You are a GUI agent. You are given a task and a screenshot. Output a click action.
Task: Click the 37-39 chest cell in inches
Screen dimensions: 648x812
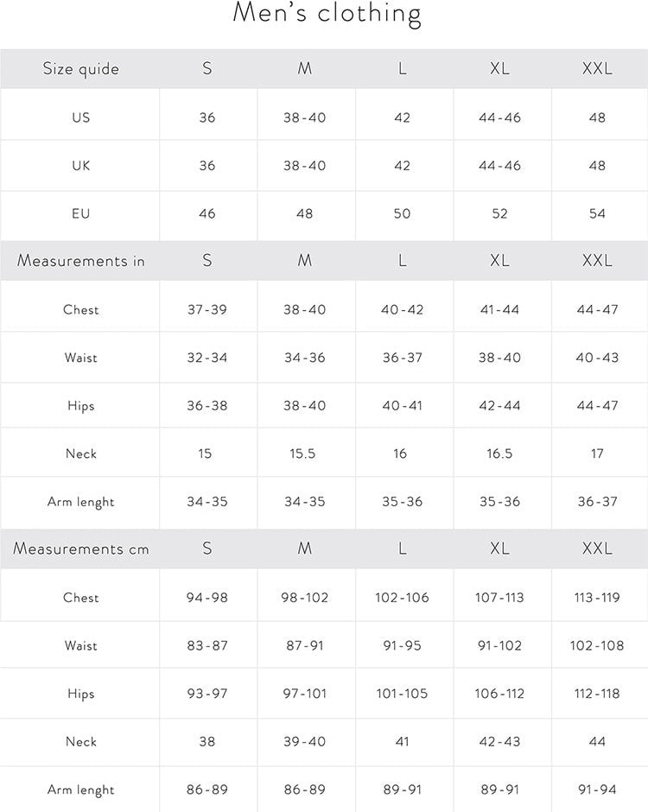pos(207,309)
